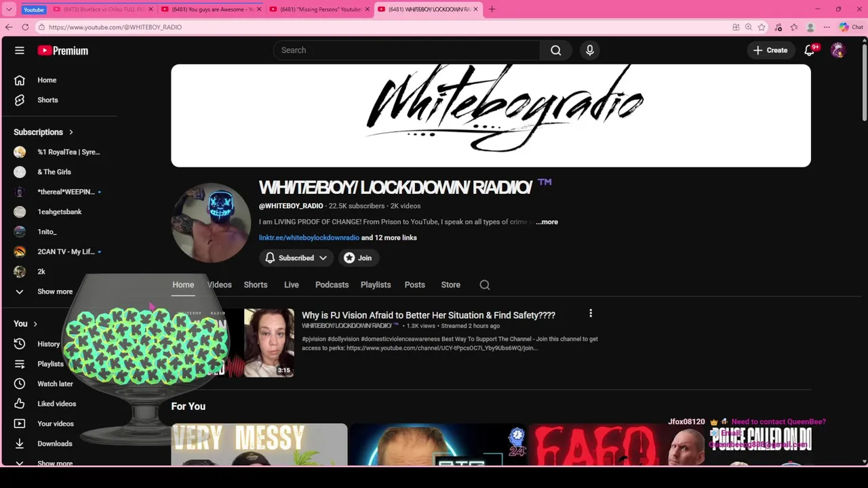Switch to the Podcasts tab

pos(332,285)
